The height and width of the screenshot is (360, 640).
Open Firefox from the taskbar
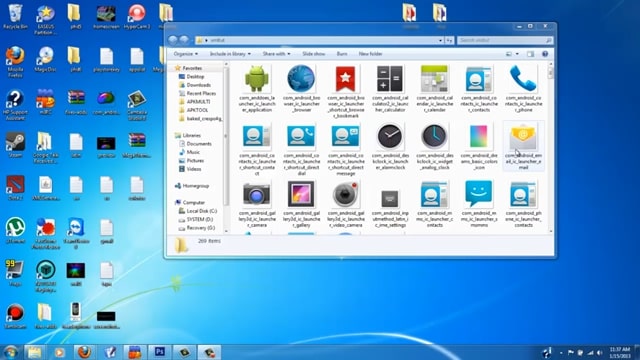84,352
